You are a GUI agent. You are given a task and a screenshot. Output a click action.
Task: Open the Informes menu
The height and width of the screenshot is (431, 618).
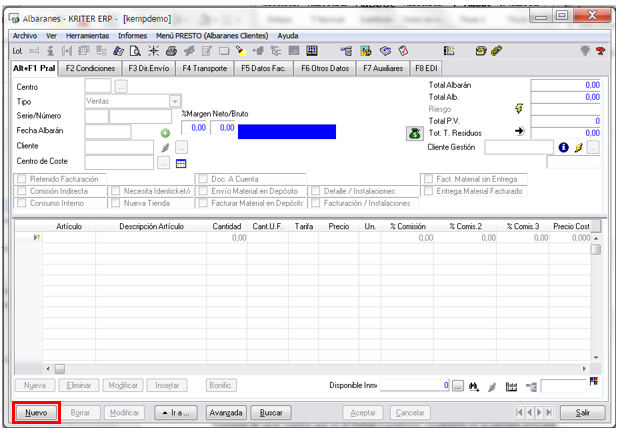132,36
